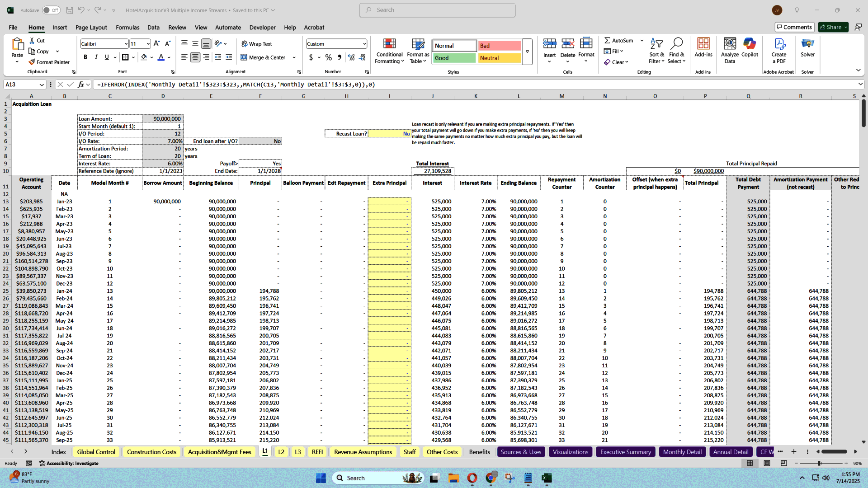Screen dimensions: 868x488
Task: Click Increase Decimal icon
Action: point(351,57)
